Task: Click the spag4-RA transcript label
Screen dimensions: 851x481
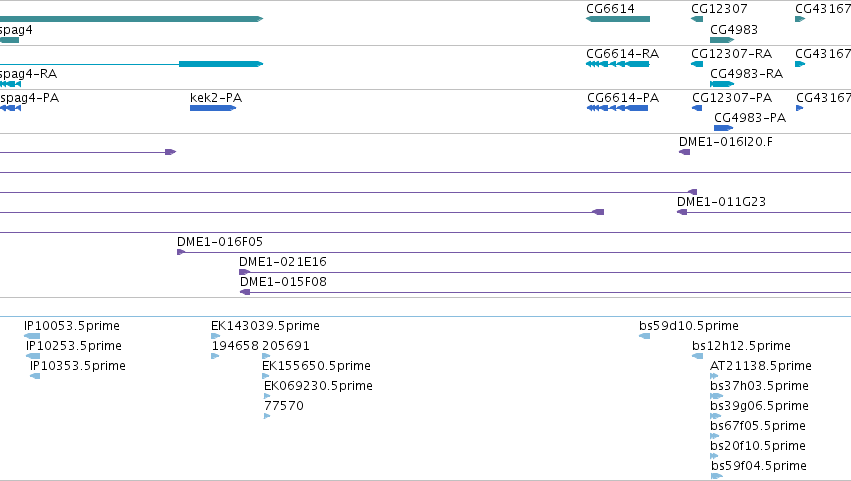Action: pos(28,74)
